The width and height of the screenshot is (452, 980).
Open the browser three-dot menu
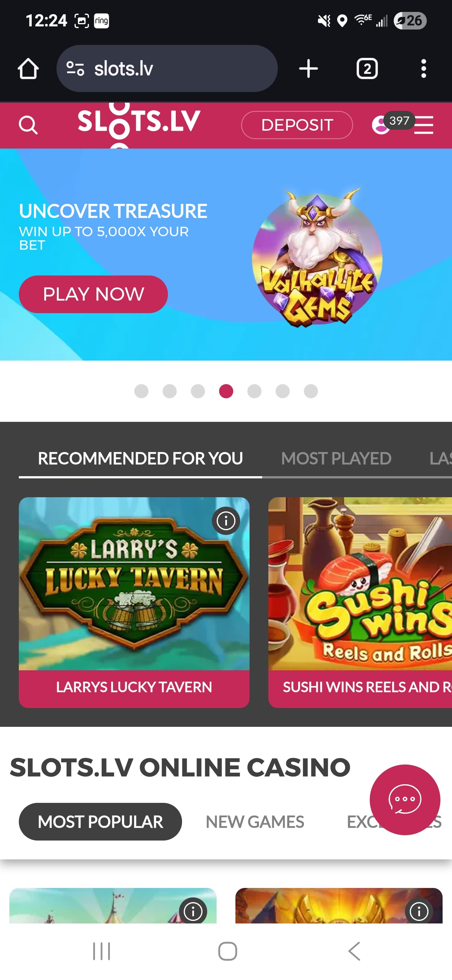point(423,69)
